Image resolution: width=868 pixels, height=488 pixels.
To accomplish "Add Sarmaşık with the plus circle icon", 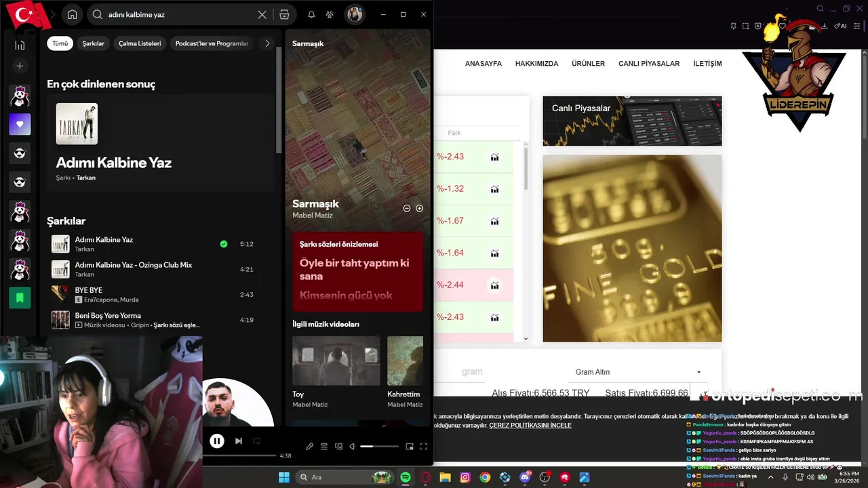I will [419, 208].
